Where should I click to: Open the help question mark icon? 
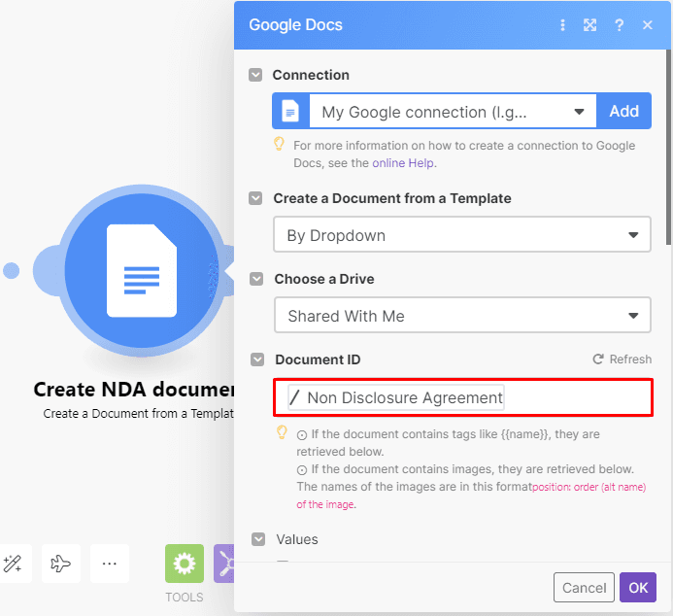click(x=619, y=25)
